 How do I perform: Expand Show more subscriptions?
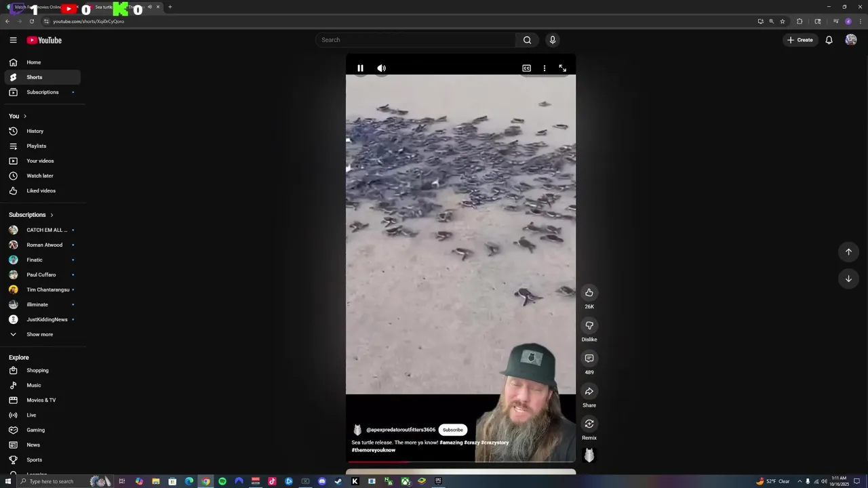point(43,334)
